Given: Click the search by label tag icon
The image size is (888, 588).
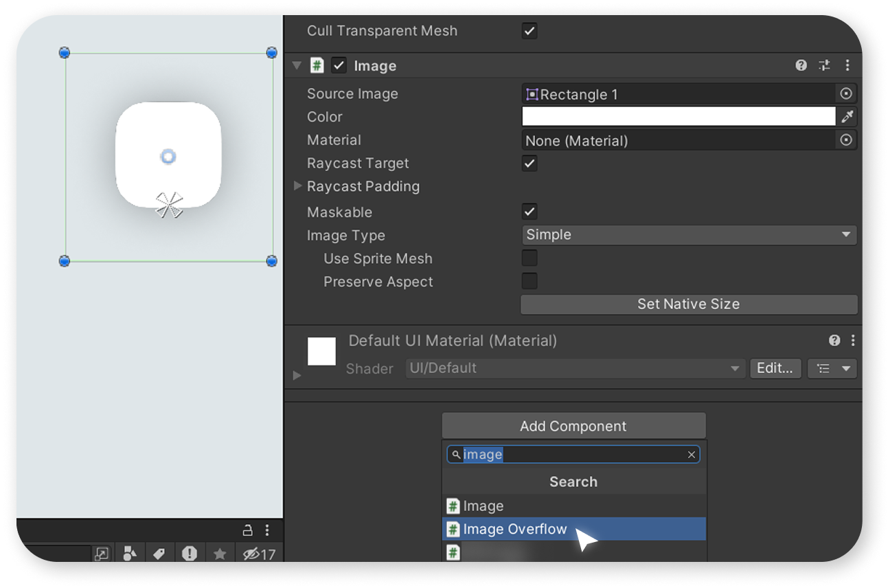Looking at the screenshot, I should [x=159, y=554].
